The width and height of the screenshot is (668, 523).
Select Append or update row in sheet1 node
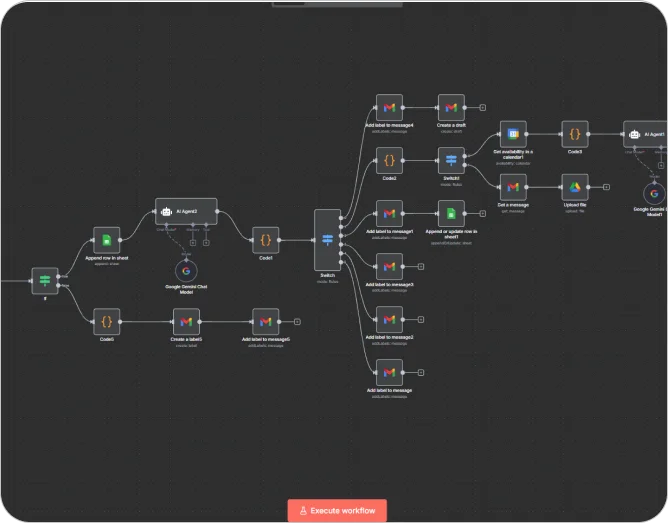[x=451, y=213]
